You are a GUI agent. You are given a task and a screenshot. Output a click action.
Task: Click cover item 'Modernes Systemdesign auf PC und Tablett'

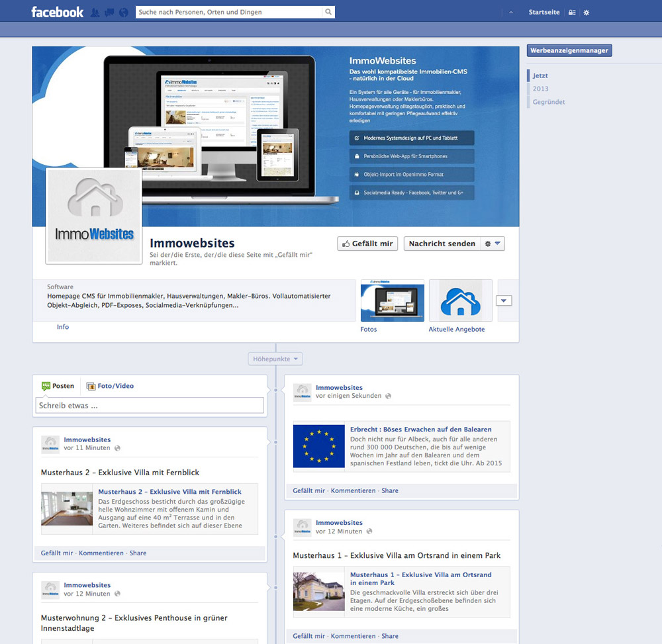[x=412, y=138]
